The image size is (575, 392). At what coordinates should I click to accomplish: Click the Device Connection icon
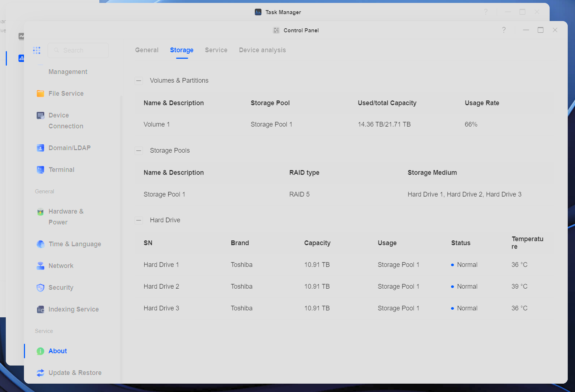40,116
